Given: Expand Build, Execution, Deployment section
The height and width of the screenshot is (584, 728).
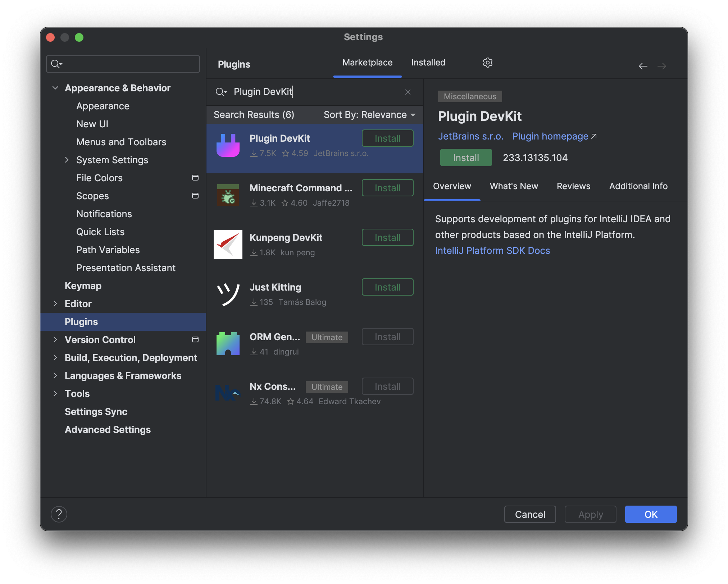Looking at the screenshot, I should (x=55, y=357).
